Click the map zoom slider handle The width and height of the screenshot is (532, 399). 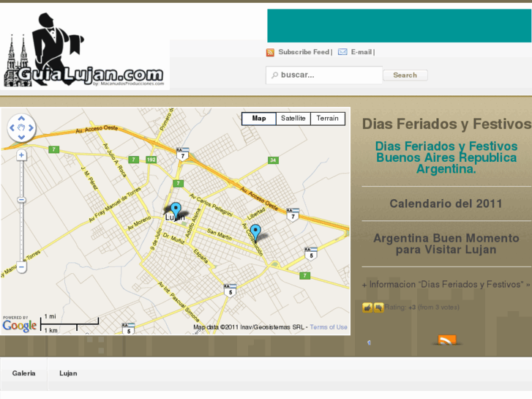21,200
